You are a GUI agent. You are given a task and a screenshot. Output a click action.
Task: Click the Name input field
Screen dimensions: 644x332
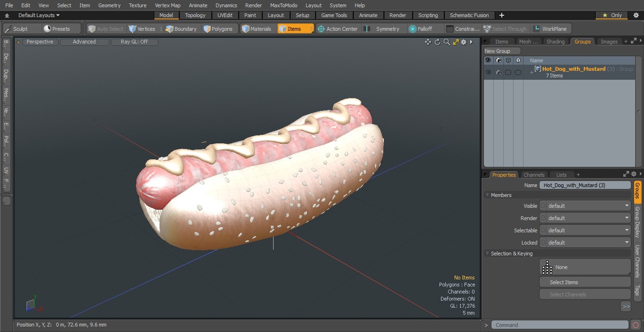click(x=585, y=185)
